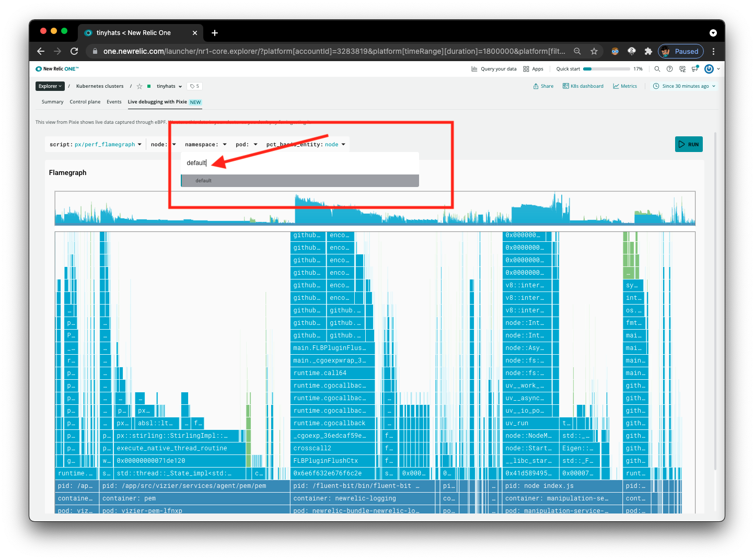Switch to the Control plane tab
This screenshot has width=754, height=560.
pyautogui.click(x=85, y=102)
